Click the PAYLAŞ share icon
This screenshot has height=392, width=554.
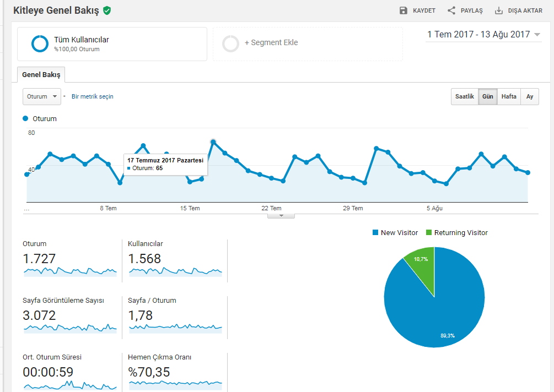451,10
